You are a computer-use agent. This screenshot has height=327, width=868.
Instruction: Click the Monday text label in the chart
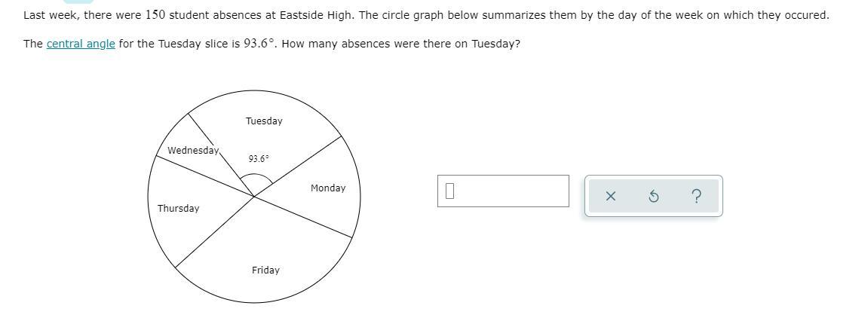(x=328, y=188)
